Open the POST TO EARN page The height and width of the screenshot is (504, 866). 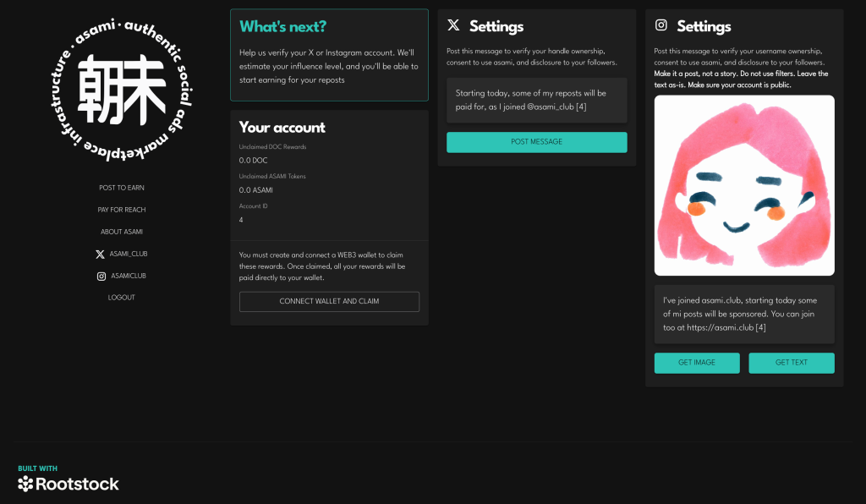(122, 188)
